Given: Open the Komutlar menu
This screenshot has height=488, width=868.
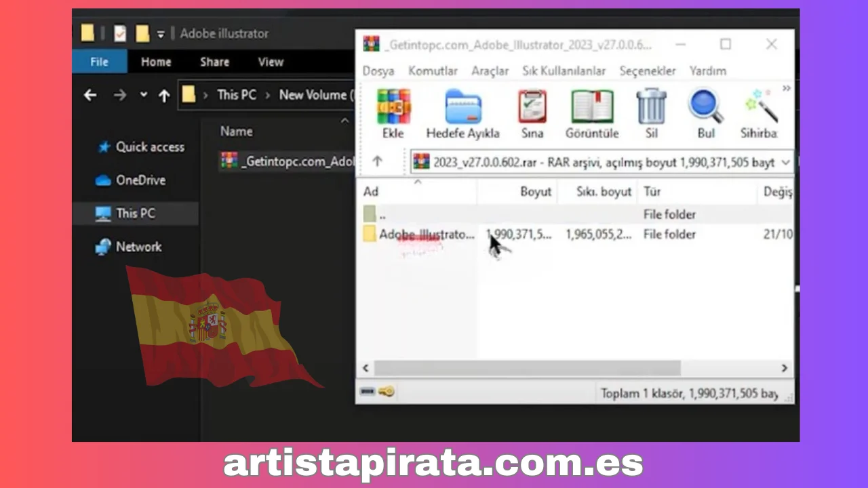Looking at the screenshot, I should point(433,71).
